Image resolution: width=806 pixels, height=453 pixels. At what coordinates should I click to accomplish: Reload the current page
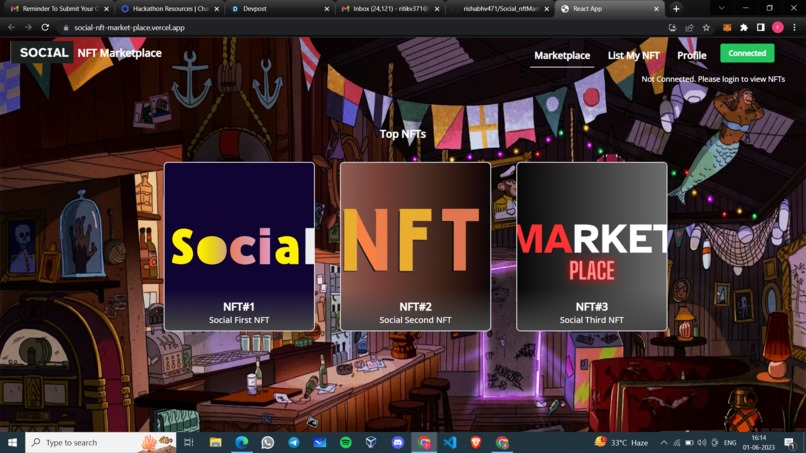pyautogui.click(x=45, y=27)
